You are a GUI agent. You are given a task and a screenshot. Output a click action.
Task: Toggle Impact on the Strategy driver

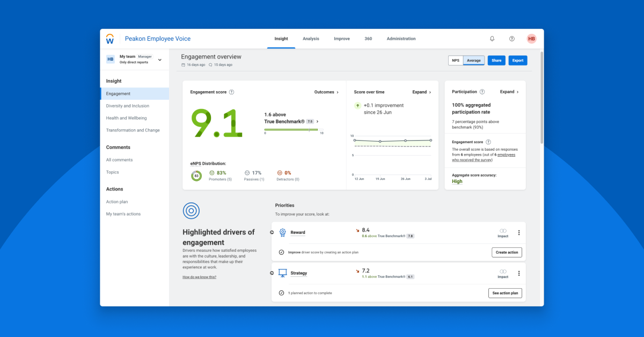(502, 273)
